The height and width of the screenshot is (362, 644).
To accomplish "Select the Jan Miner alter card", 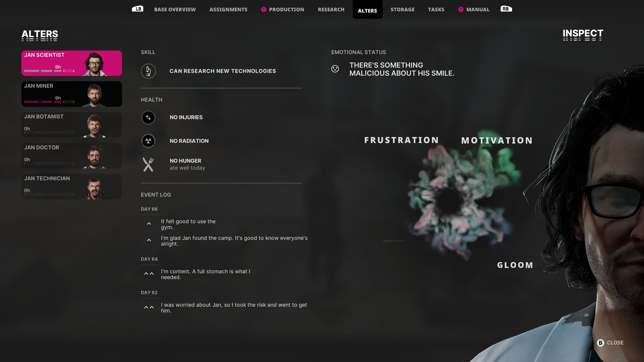I will [72, 94].
